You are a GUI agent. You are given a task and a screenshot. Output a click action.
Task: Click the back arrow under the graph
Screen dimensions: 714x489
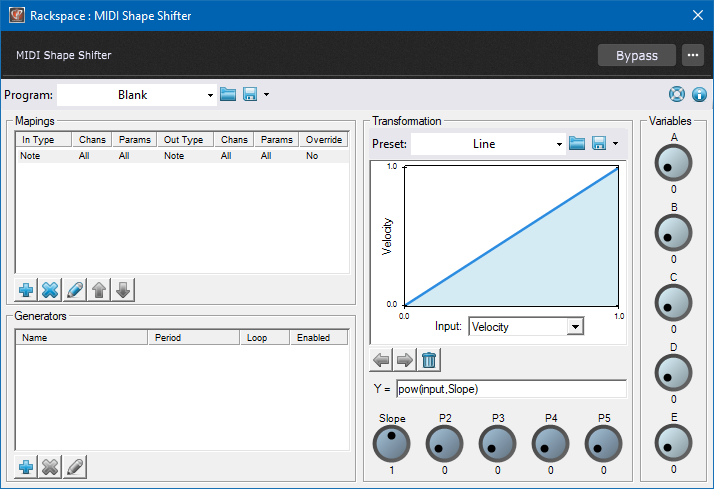(x=381, y=360)
